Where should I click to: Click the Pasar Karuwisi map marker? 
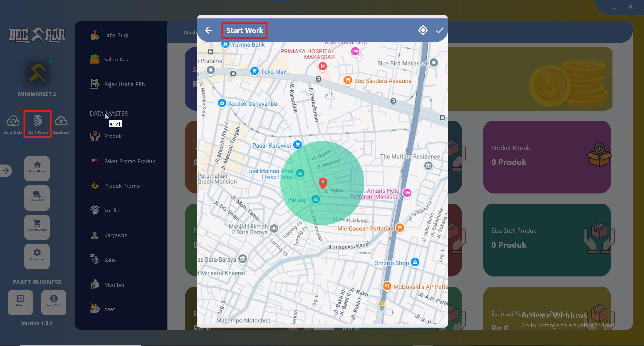298,145
